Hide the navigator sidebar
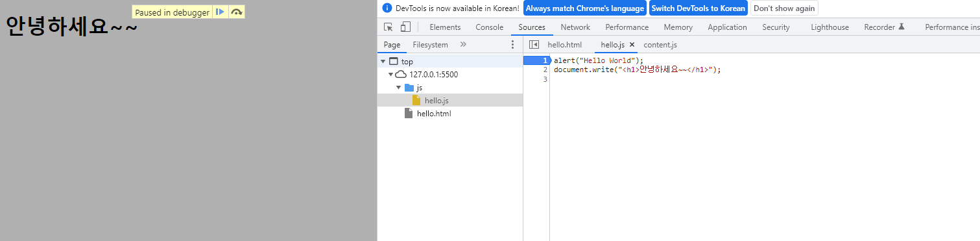The width and height of the screenshot is (980, 241). [534, 45]
